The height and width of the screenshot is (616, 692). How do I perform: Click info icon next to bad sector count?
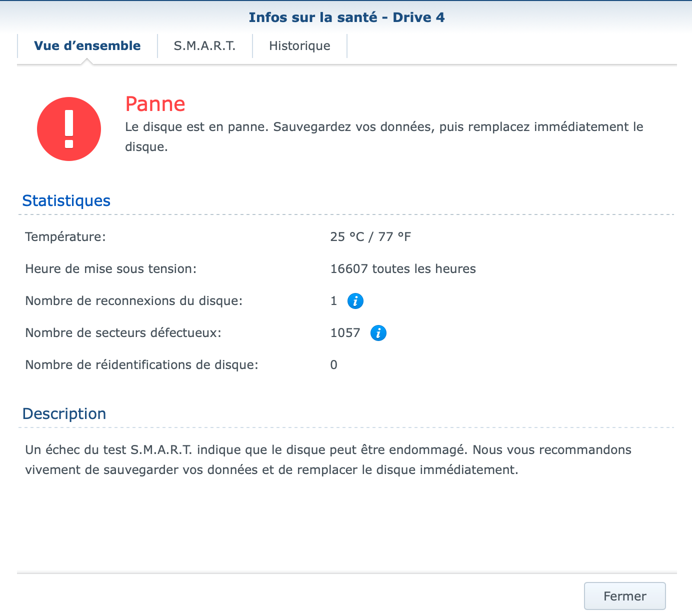(x=378, y=333)
